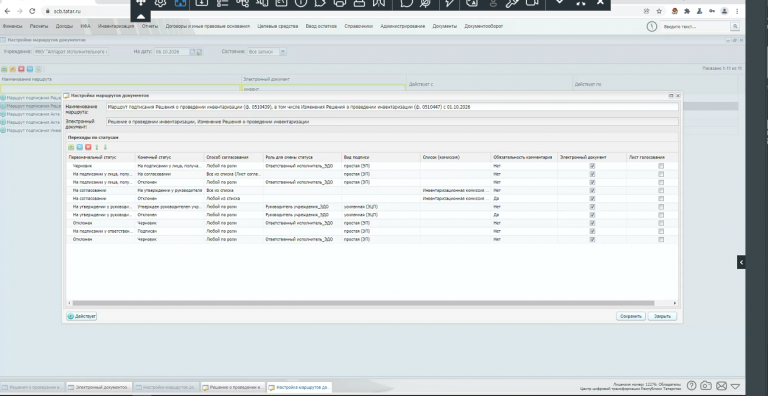The image size is (768, 396).
Task: Sort by the Первоначальный статус column header
Action: click(101, 157)
